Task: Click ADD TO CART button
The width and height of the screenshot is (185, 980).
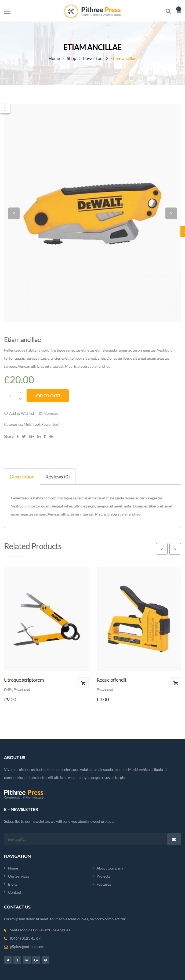Action: 48,396
